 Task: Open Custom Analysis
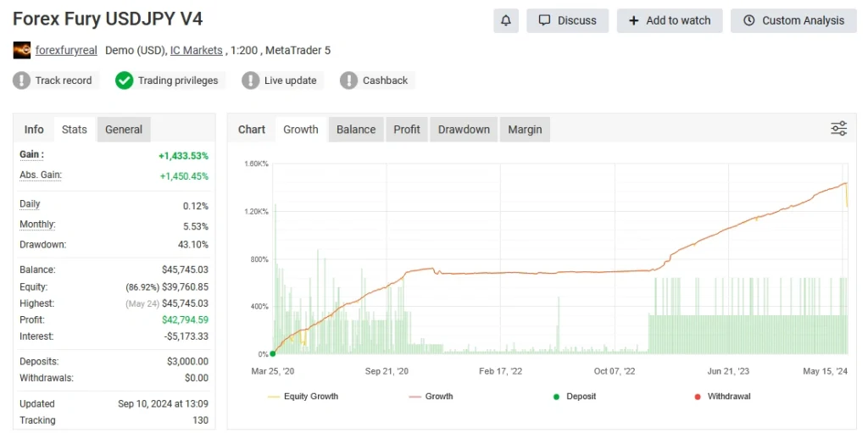793,20
